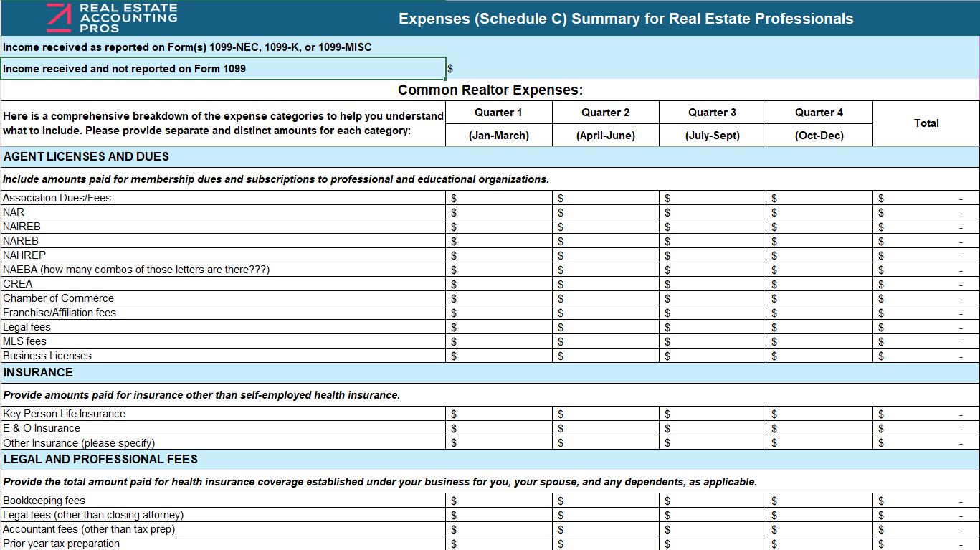Click the Quarter 3 column header

[x=712, y=113]
